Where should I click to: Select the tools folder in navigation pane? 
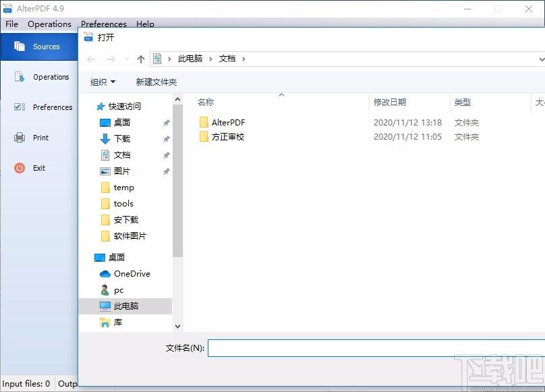(x=123, y=204)
